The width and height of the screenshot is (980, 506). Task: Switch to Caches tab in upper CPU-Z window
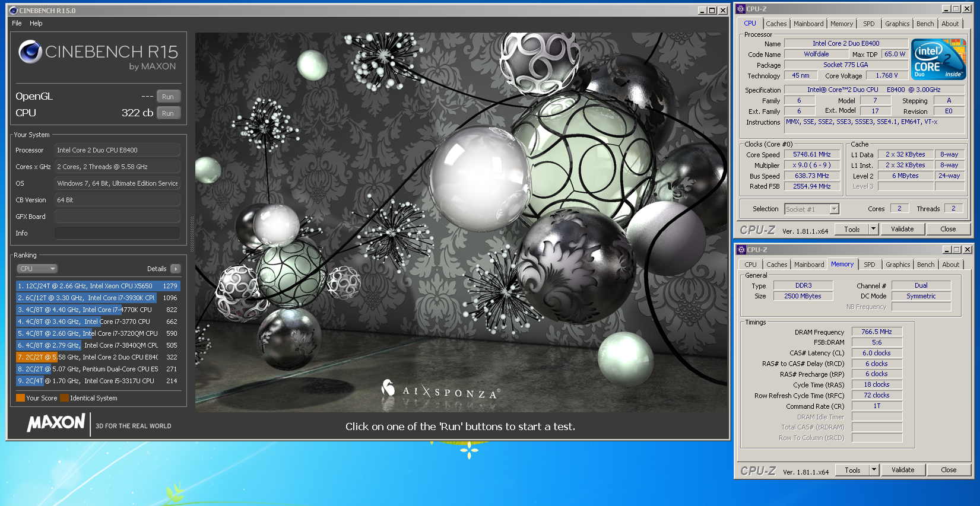[x=776, y=24]
